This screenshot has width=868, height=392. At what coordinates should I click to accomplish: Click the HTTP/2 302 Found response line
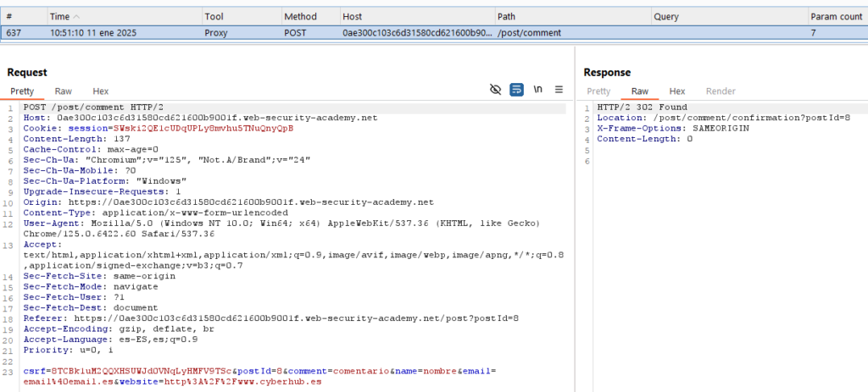click(x=643, y=108)
